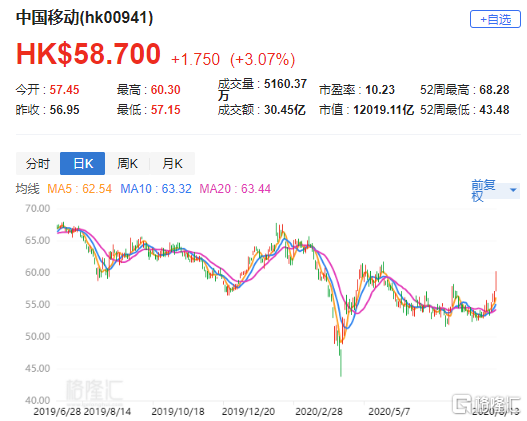Click the percent change (+3.07%)

tap(262, 59)
